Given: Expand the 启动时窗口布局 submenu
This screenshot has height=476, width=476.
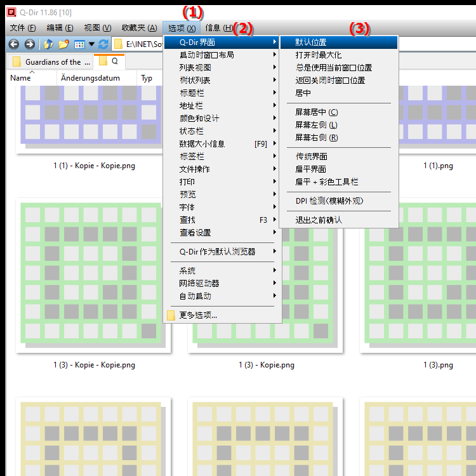Looking at the screenshot, I should point(222,55).
